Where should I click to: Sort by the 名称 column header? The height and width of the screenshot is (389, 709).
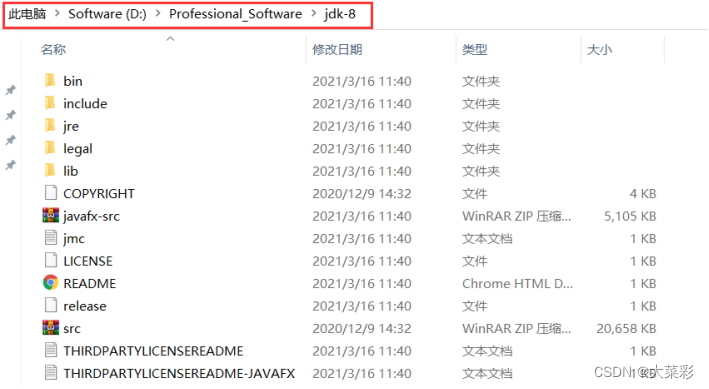[x=53, y=49]
